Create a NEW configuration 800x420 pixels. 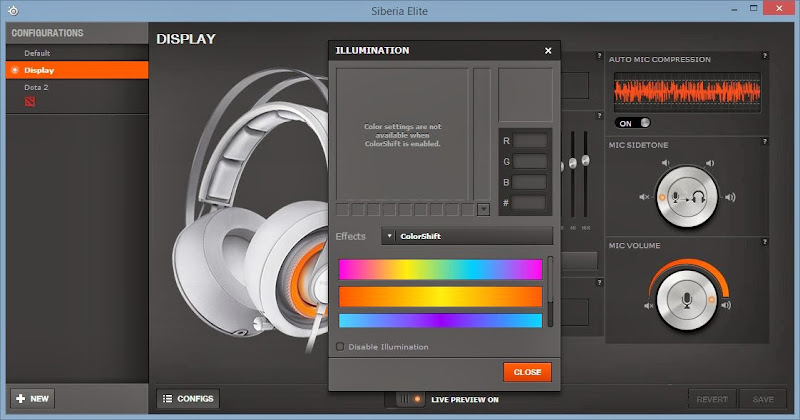[33, 399]
